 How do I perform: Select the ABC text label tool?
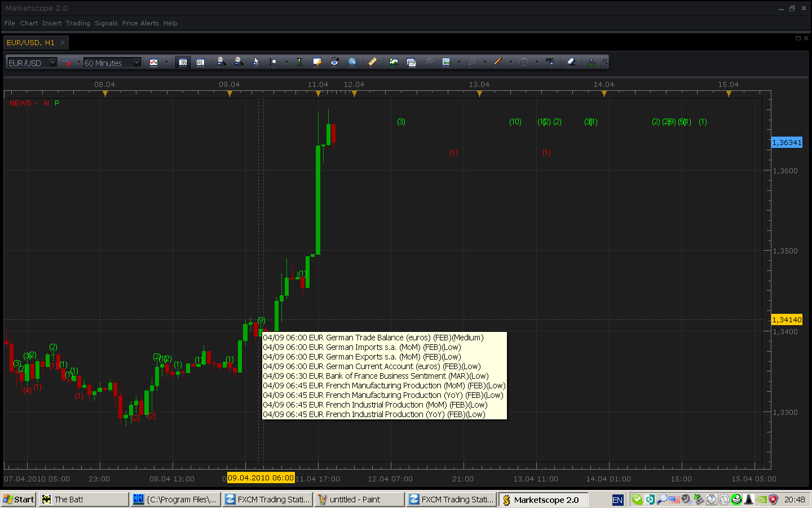[x=550, y=62]
